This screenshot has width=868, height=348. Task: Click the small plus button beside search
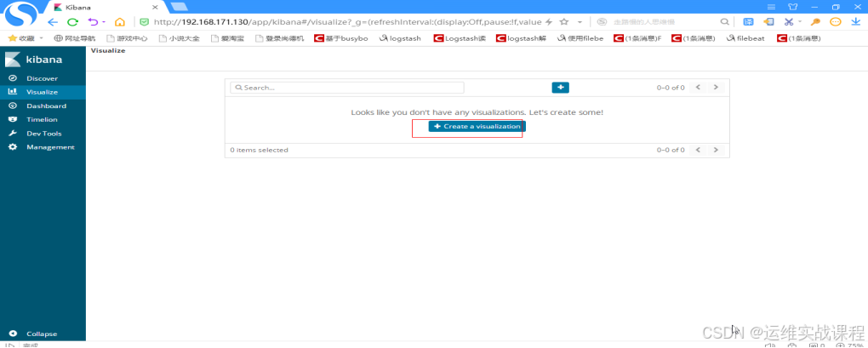click(560, 88)
